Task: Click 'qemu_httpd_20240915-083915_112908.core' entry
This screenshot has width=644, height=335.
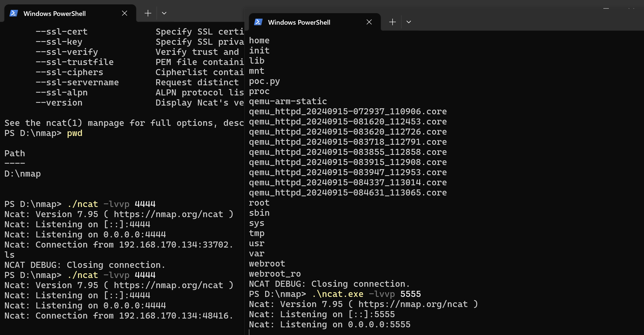Action: click(348, 162)
